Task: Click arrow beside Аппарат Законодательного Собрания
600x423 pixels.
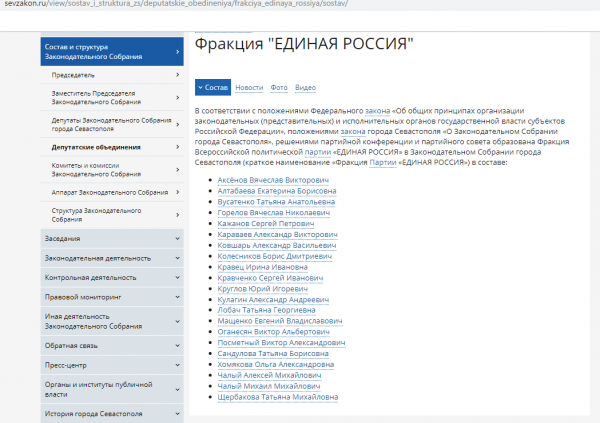Action: [x=178, y=192]
